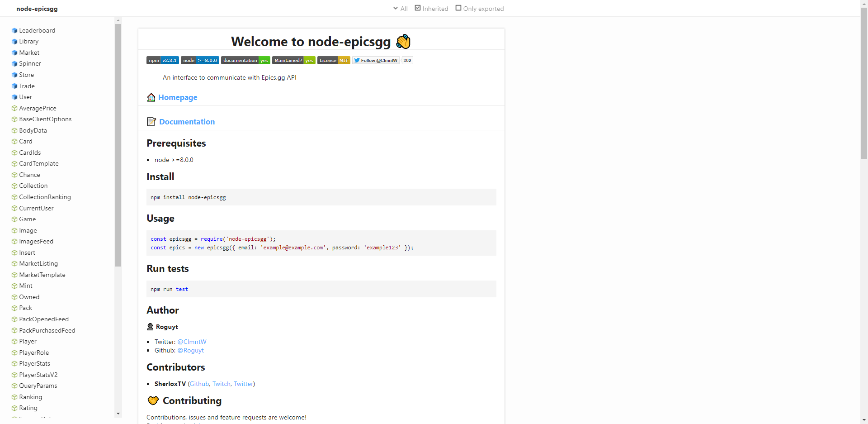The image size is (868, 424).
Task: Click the node >=8.0.0 badge
Action: pyautogui.click(x=200, y=60)
